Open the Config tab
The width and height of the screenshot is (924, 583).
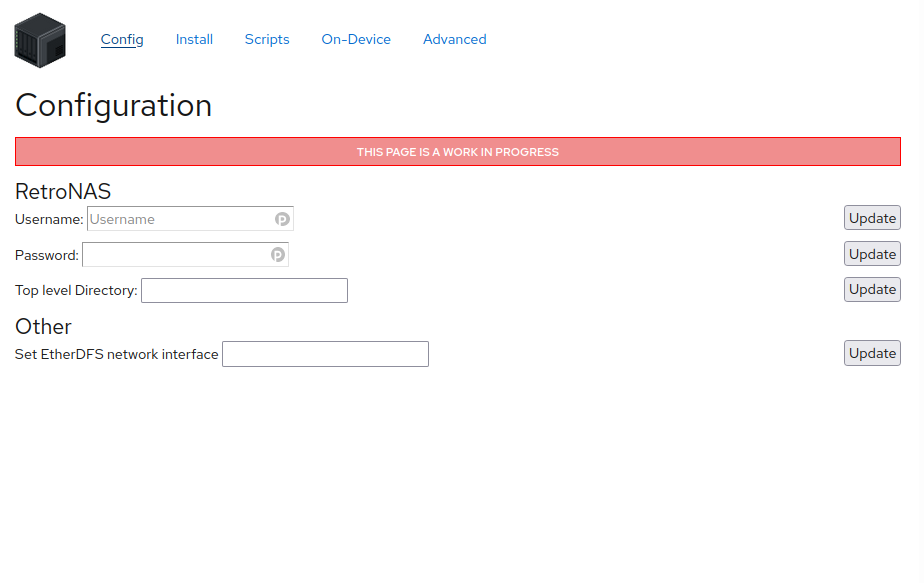(122, 39)
